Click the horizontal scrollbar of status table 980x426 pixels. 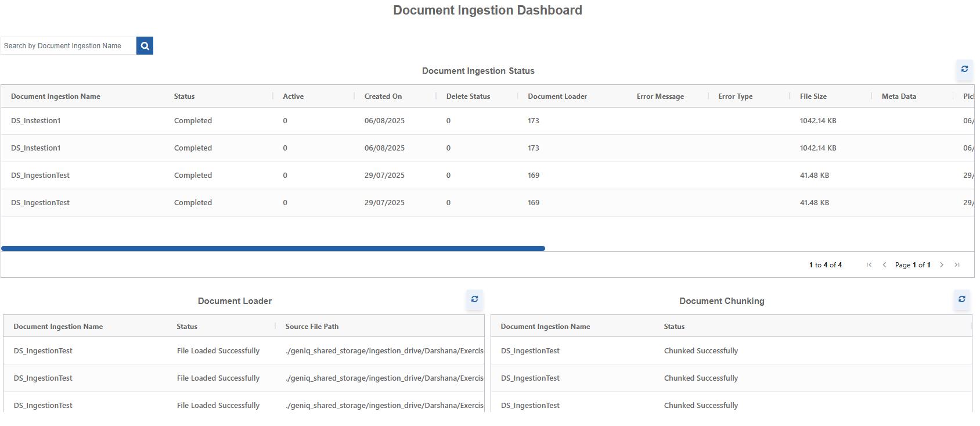[x=273, y=249]
